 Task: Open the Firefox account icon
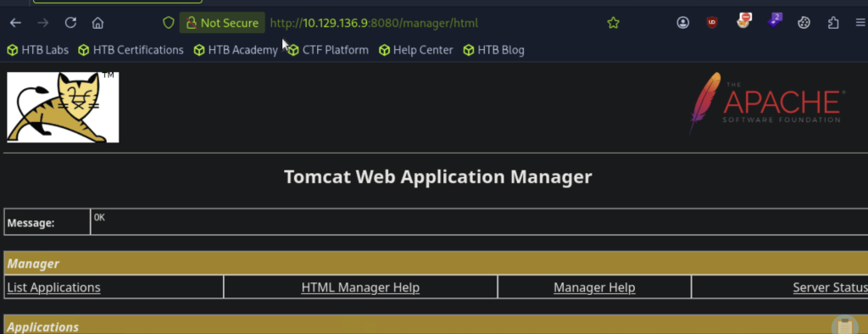click(x=683, y=23)
